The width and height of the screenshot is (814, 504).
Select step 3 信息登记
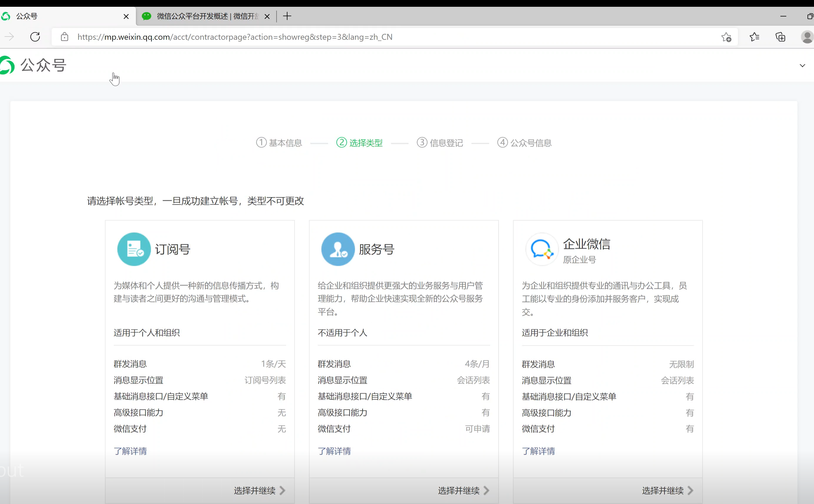point(440,143)
